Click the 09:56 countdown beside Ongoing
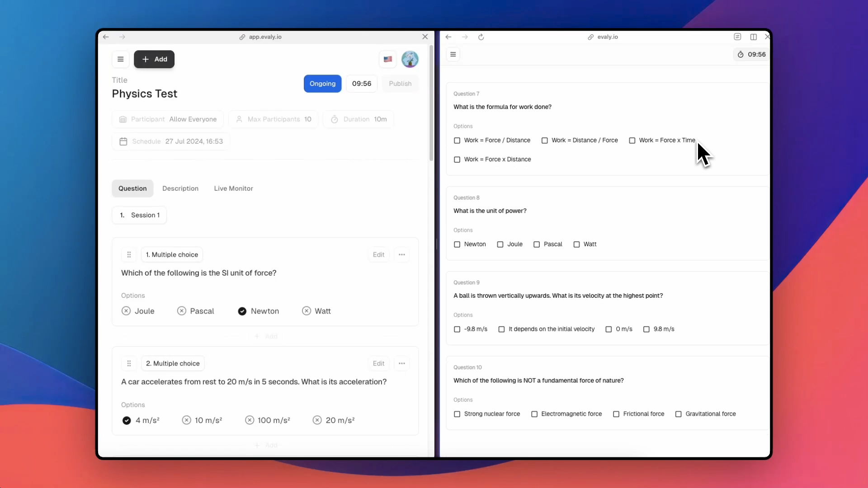 362,84
